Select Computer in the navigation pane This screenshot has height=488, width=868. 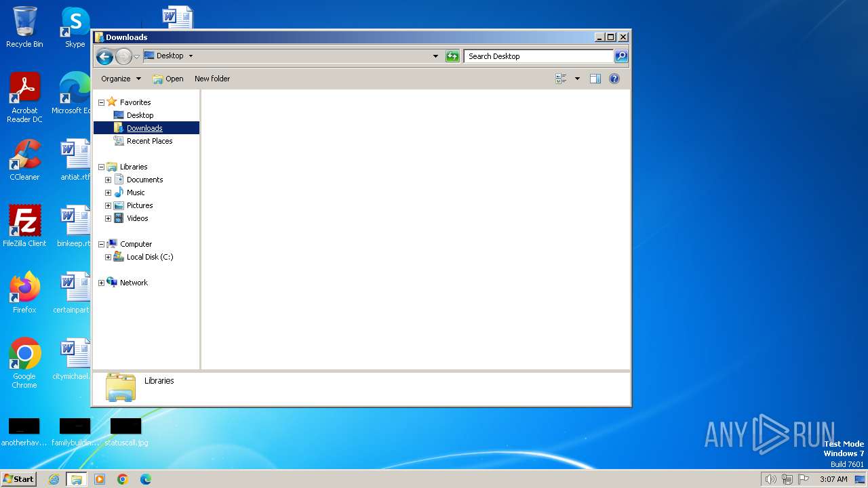tap(136, 244)
